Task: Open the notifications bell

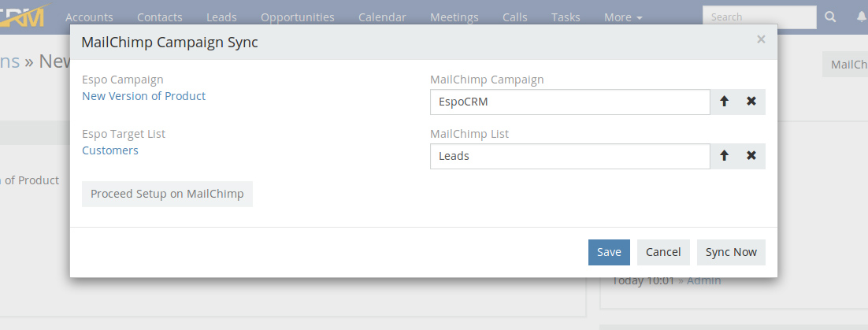Action: point(862,17)
